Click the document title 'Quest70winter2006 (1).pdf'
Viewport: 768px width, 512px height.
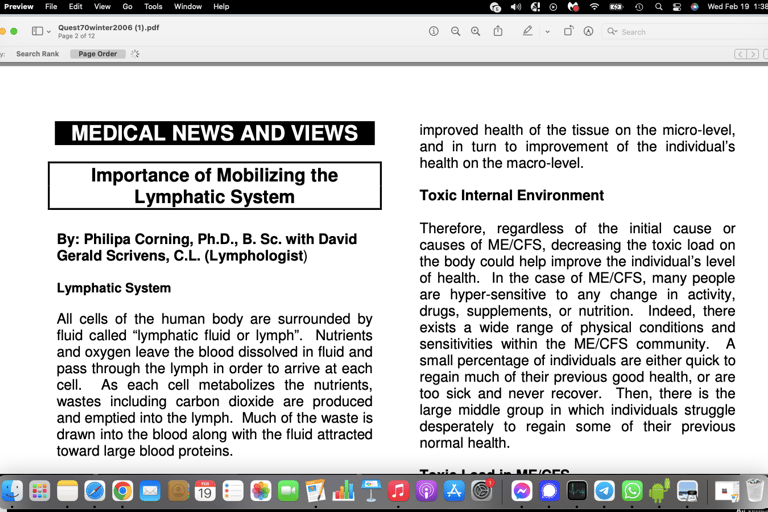click(108, 27)
